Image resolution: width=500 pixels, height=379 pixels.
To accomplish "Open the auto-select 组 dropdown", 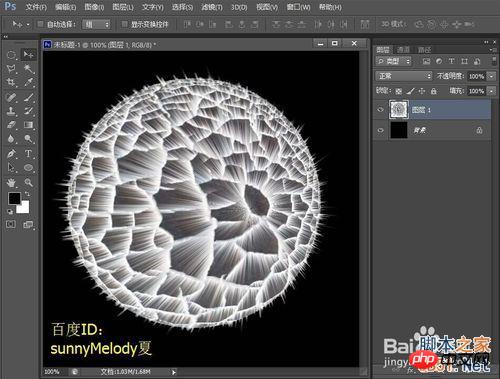I will pyautogui.click(x=96, y=24).
